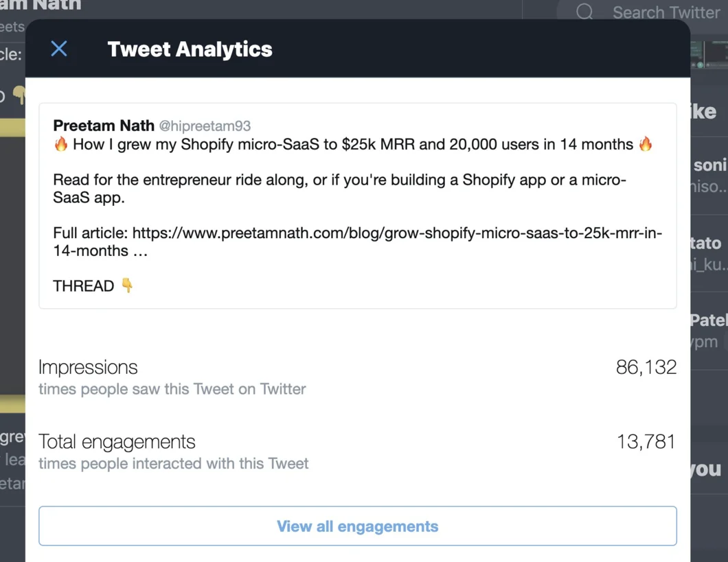
Task: Click the fire emoji before "How I grew"
Action: pos(61,144)
